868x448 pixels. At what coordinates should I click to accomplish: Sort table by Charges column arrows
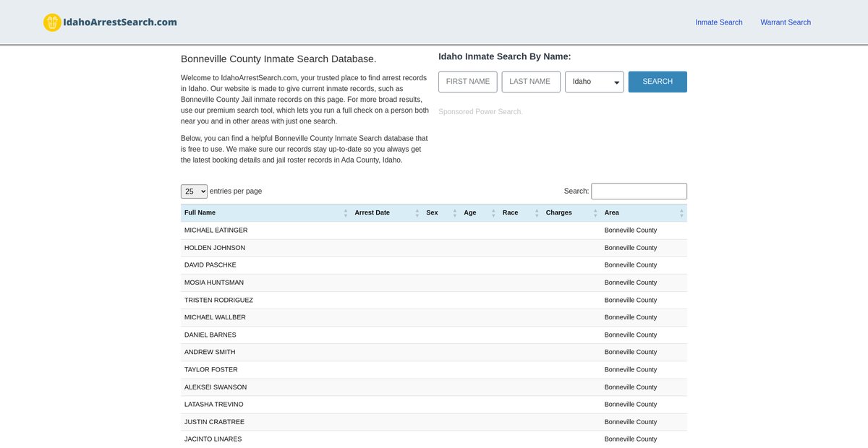click(x=595, y=212)
